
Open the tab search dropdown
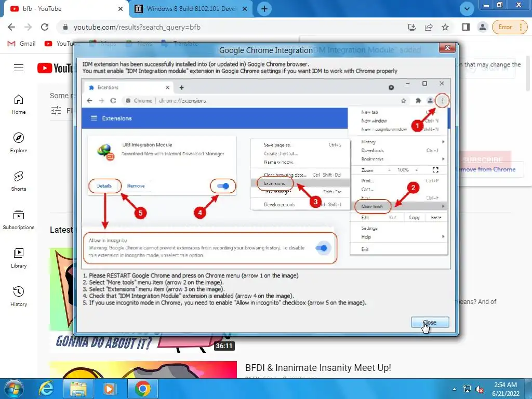467,9
